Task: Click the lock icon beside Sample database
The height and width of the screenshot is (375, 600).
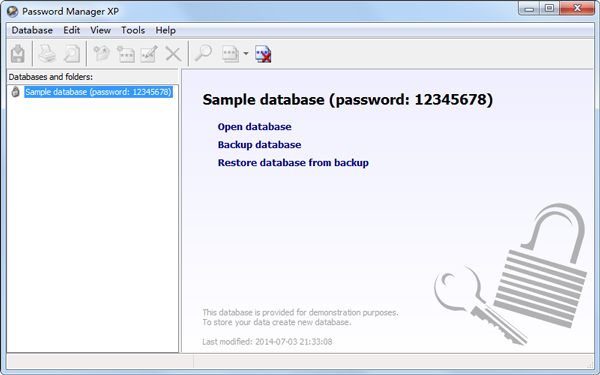Action: point(15,92)
